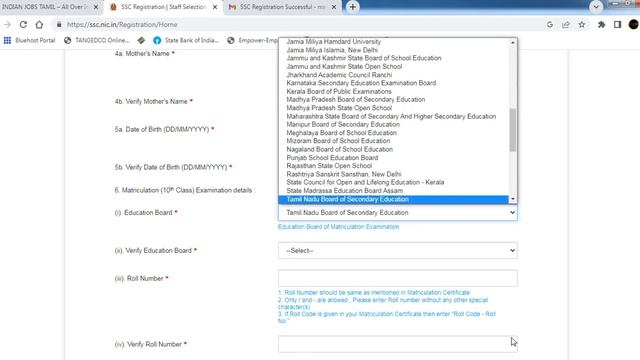Click the dropdown list scrollbar thumb
The width and height of the screenshot is (640, 360).
(513, 130)
